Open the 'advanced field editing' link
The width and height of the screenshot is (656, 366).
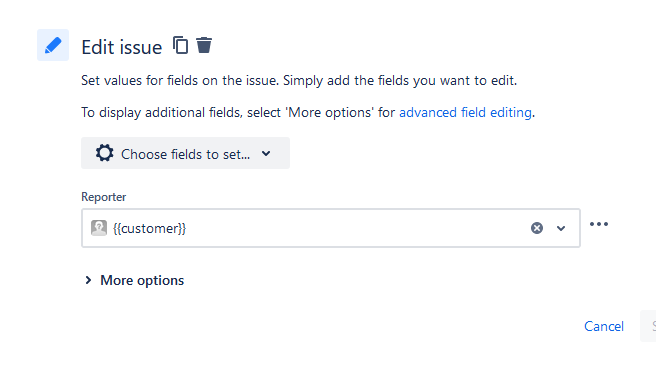coord(465,113)
